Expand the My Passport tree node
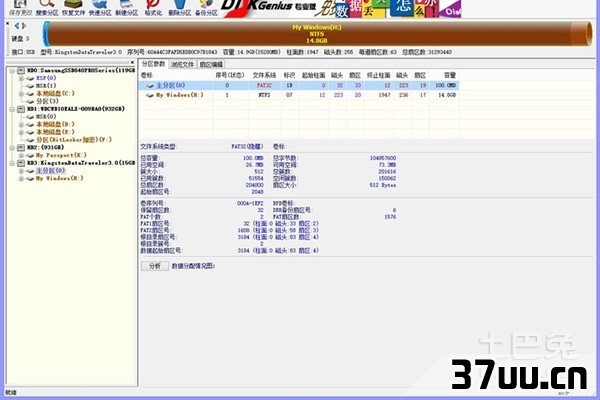Screen dimensions: 600x400 point(21,155)
